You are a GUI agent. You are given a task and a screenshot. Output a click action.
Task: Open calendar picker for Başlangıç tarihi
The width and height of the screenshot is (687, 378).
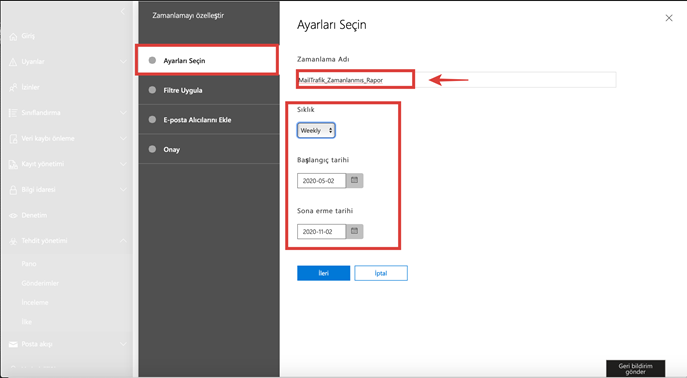[354, 180]
